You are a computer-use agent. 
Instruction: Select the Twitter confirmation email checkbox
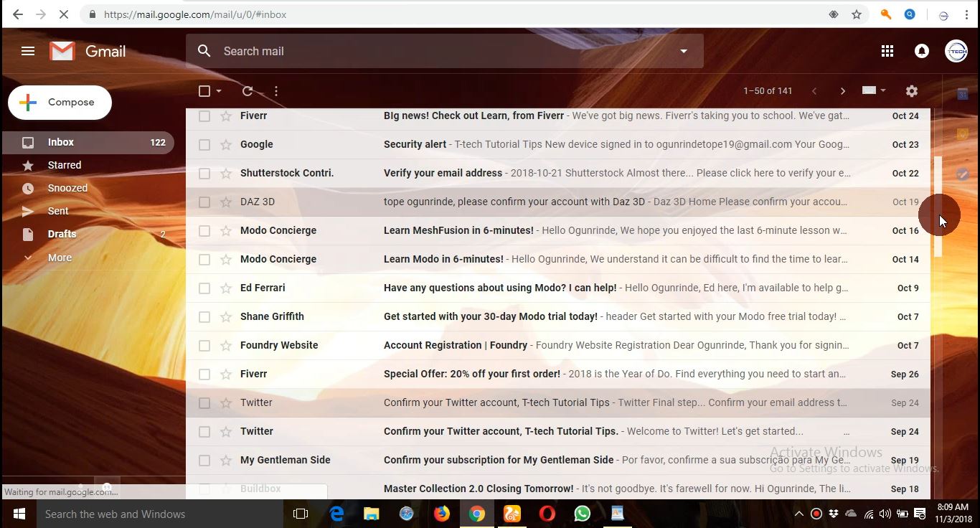tap(204, 402)
